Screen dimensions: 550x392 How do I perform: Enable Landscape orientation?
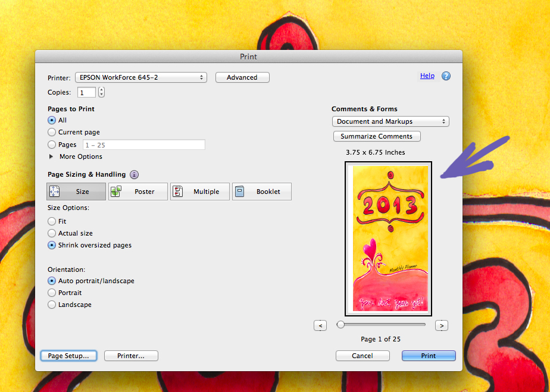pos(52,305)
